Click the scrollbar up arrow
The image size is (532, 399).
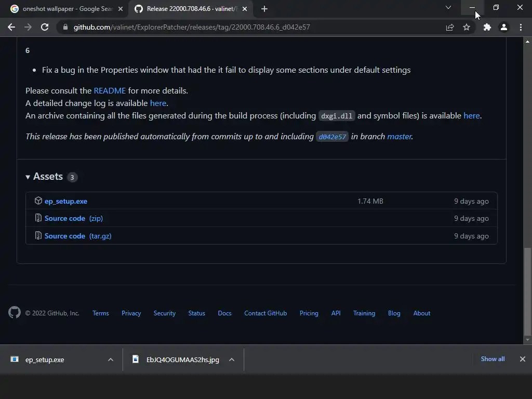(x=528, y=42)
